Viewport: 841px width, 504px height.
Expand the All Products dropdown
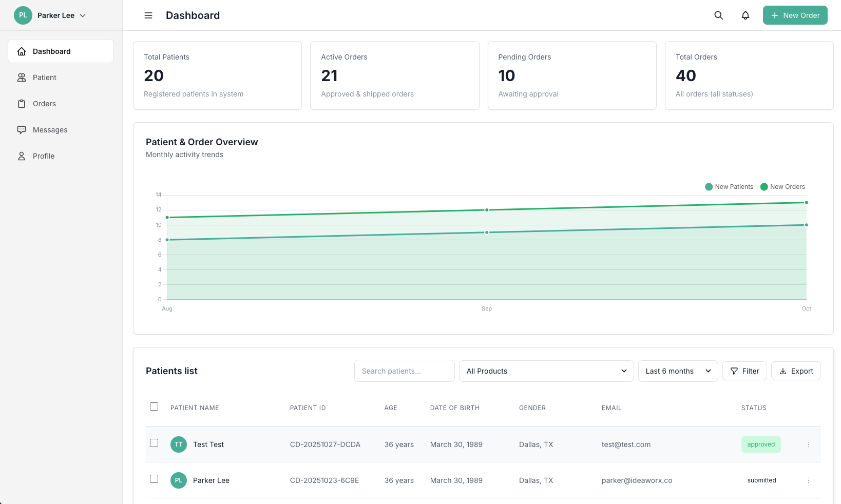click(x=546, y=371)
